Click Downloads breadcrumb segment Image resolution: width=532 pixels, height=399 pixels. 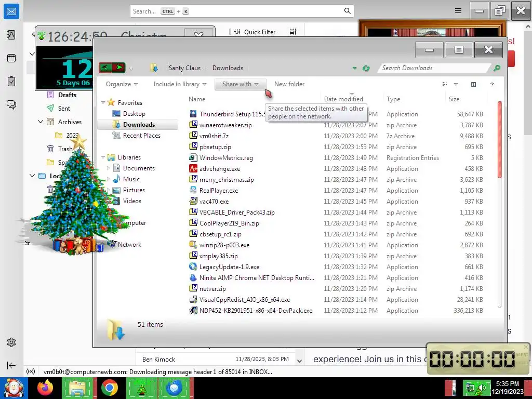point(228,68)
